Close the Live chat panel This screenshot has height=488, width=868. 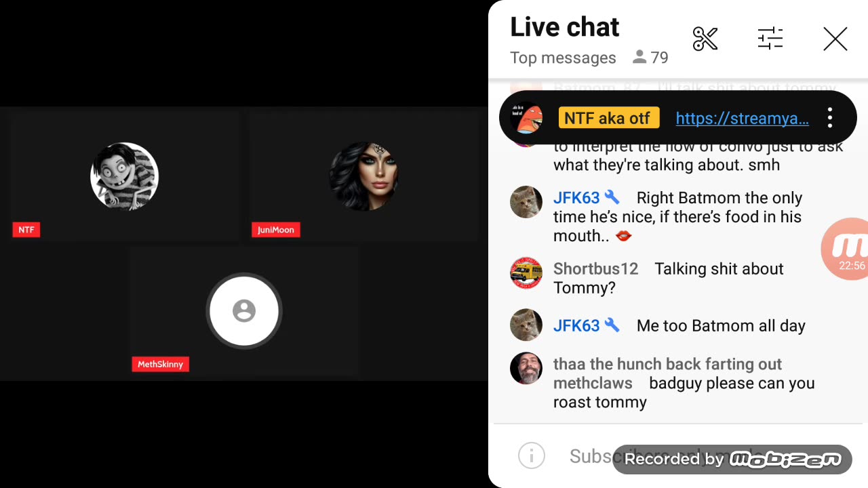(835, 39)
